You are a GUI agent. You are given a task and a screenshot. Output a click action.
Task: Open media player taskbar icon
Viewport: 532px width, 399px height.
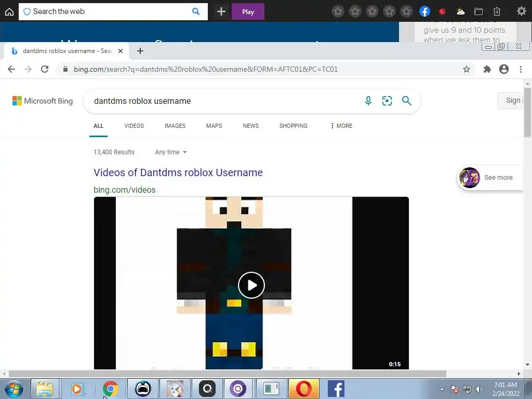[77, 389]
